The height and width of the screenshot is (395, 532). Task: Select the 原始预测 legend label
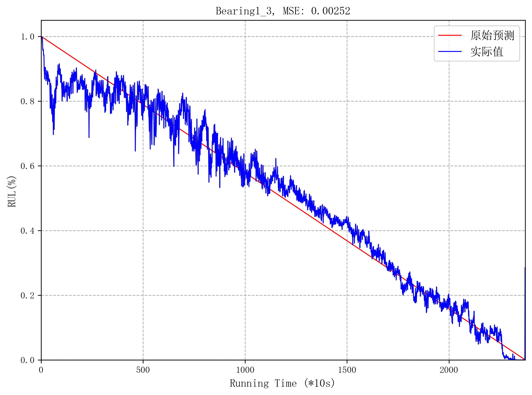[x=492, y=35]
